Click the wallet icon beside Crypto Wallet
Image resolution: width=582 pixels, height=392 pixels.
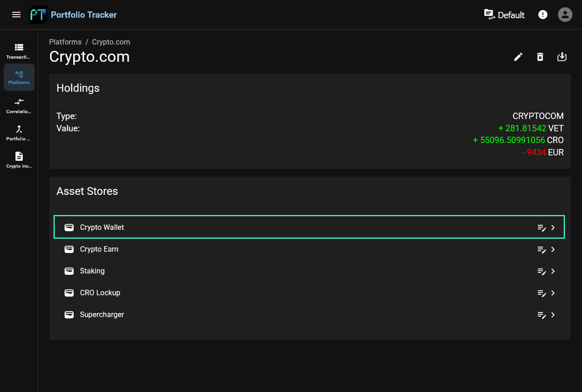(x=69, y=227)
